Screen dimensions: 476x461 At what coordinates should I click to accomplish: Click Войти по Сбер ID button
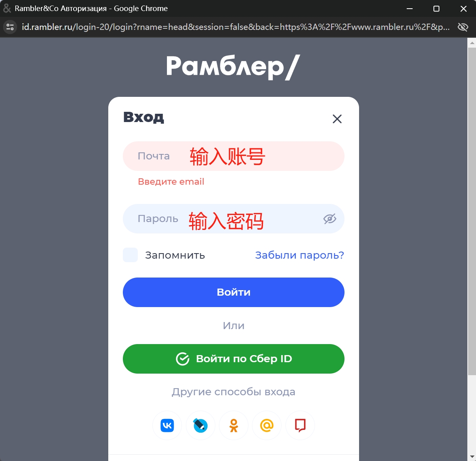click(x=233, y=359)
